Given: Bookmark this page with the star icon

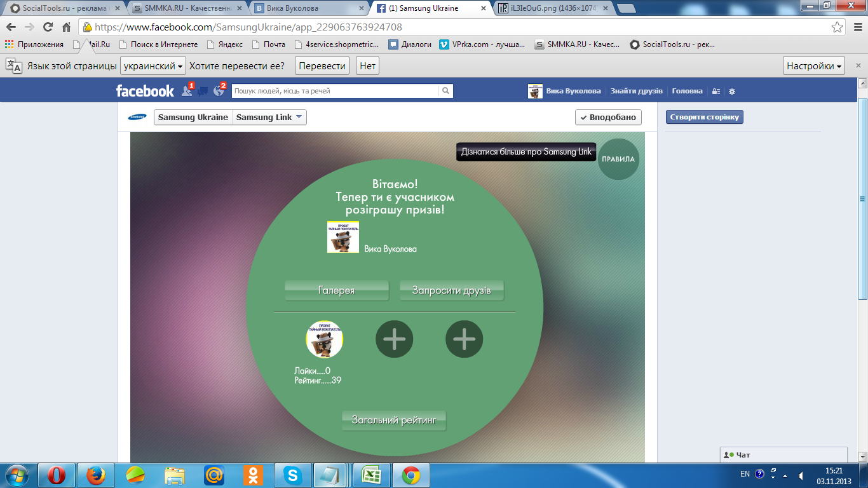Looking at the screenshot, I should tap(837, 27).
